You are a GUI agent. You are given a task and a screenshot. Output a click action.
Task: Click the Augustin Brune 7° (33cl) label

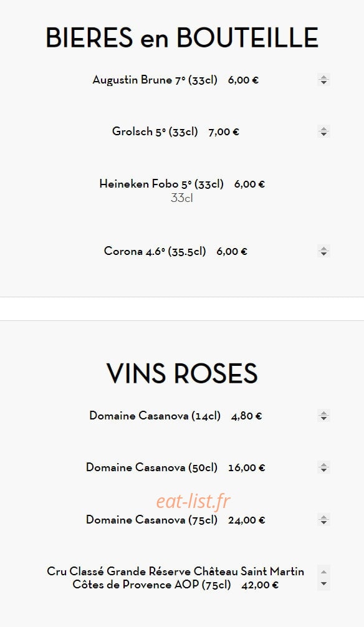click(155, 80)
